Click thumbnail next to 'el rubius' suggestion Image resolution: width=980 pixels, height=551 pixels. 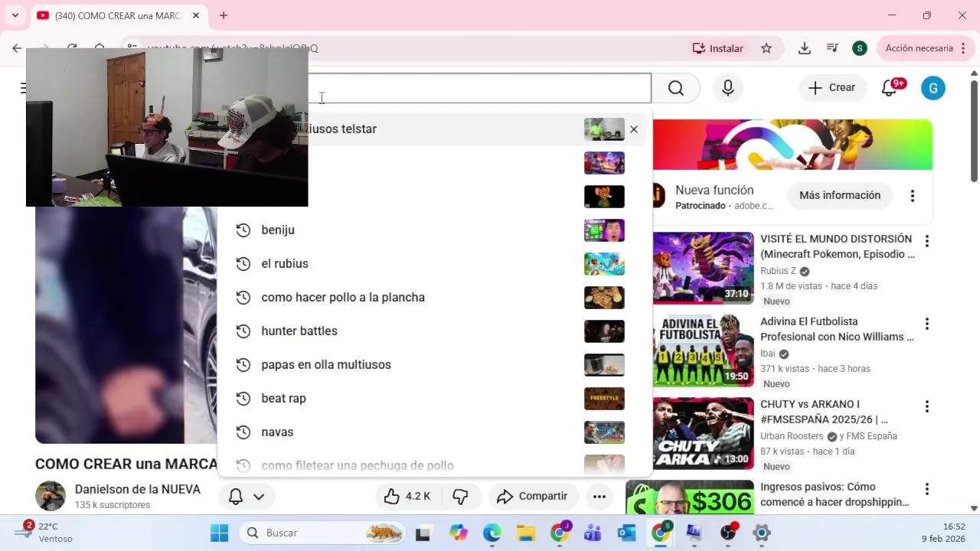[604, 263]
